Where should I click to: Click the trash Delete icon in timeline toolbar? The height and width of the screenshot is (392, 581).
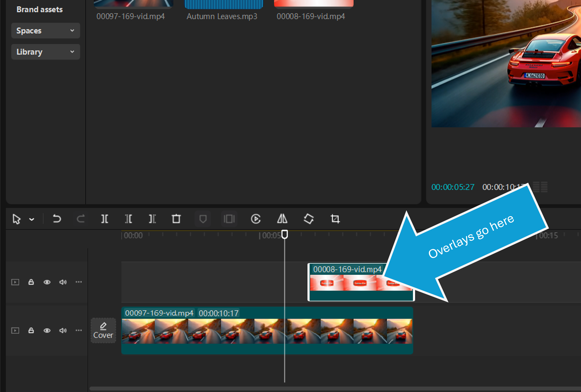click(x=176, y=219)
